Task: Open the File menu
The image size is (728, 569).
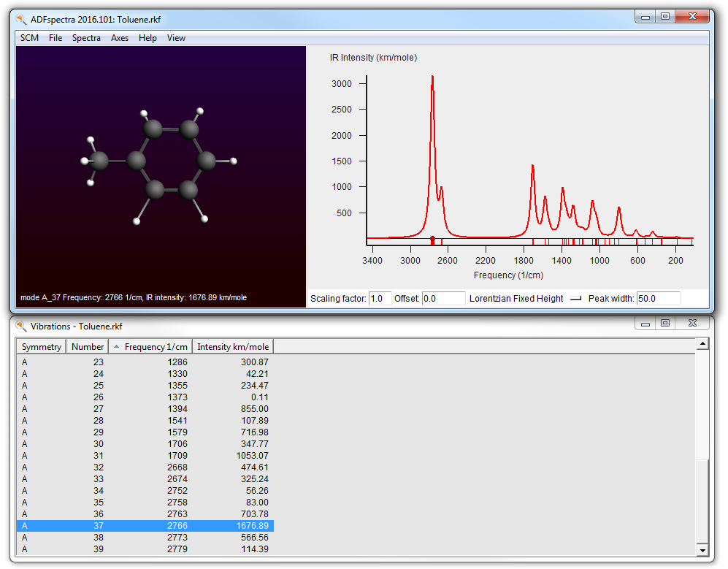Action: pyautogui.click(x=55, y=38)
